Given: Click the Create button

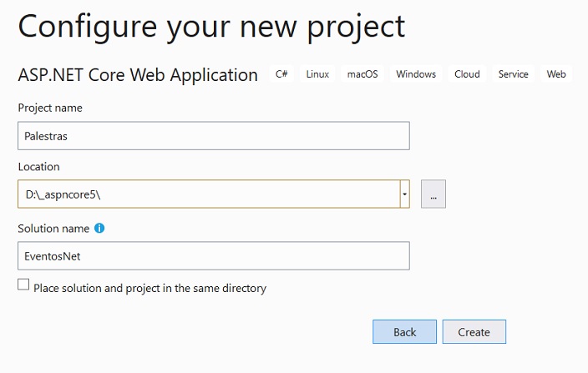Looking at the screenshot, I should 474,332.
